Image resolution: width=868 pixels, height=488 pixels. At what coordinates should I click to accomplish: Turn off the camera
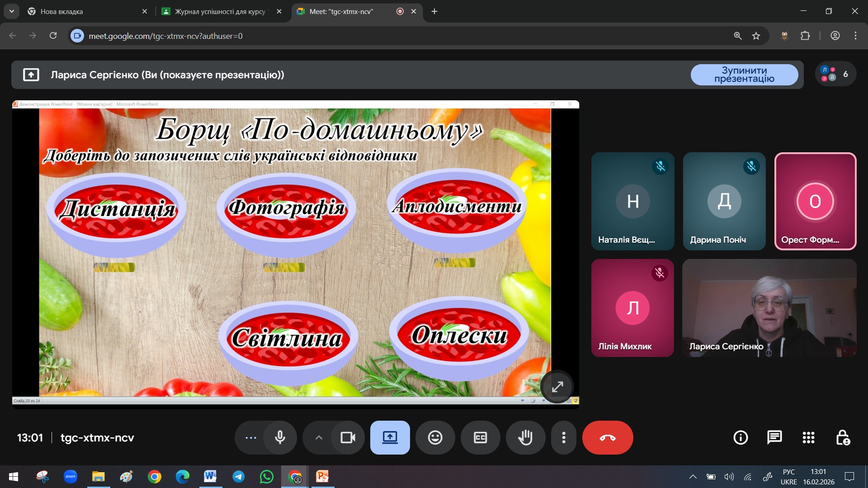(x=348, y=437)
